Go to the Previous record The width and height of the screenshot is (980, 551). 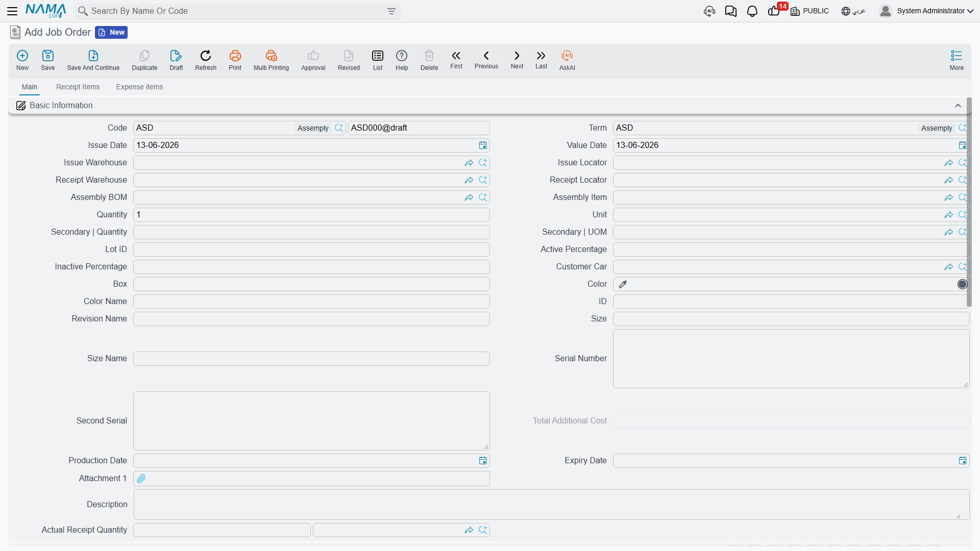tap(486, 60)
